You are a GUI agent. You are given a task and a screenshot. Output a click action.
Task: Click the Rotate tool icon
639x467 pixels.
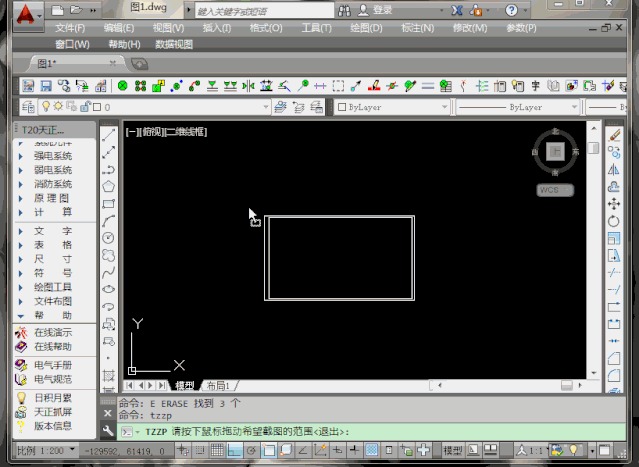pyautogui.click(x=614, y=221)
